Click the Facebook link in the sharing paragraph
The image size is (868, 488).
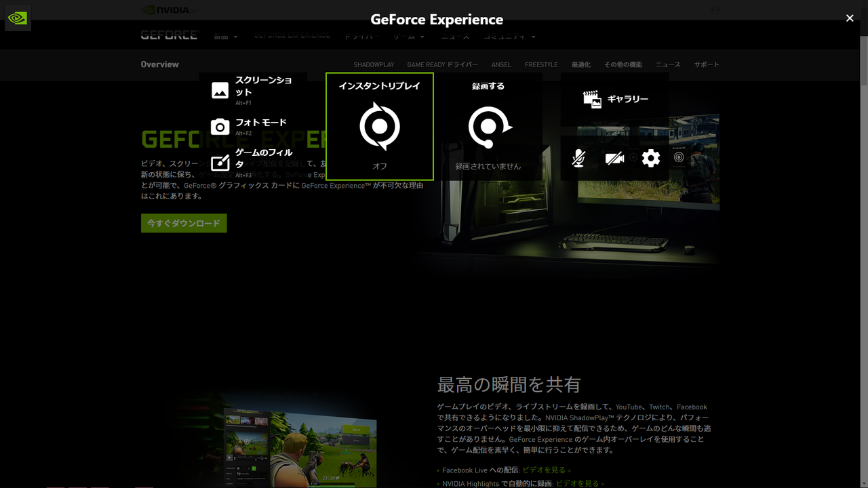[x=692, y=407]
